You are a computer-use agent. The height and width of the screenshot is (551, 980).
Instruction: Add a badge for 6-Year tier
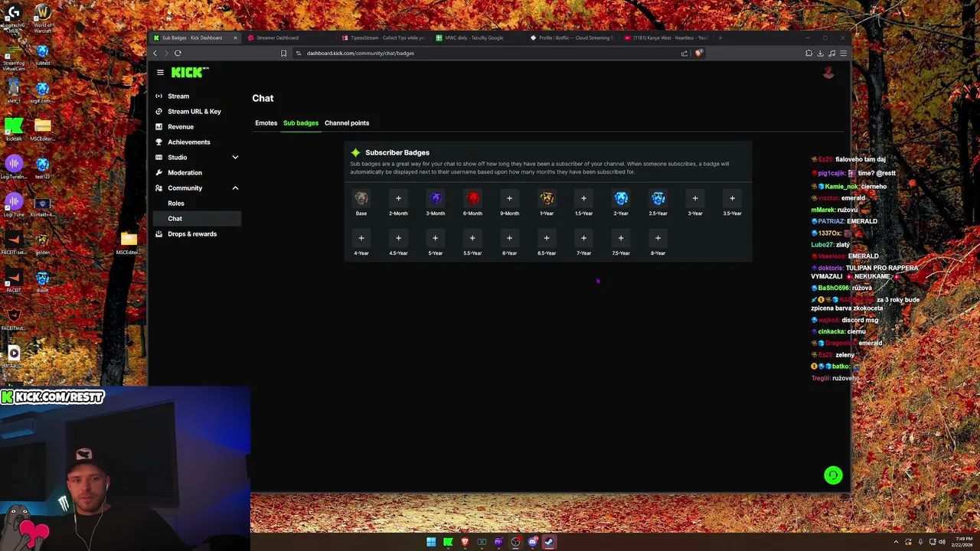tap(509, 238)
